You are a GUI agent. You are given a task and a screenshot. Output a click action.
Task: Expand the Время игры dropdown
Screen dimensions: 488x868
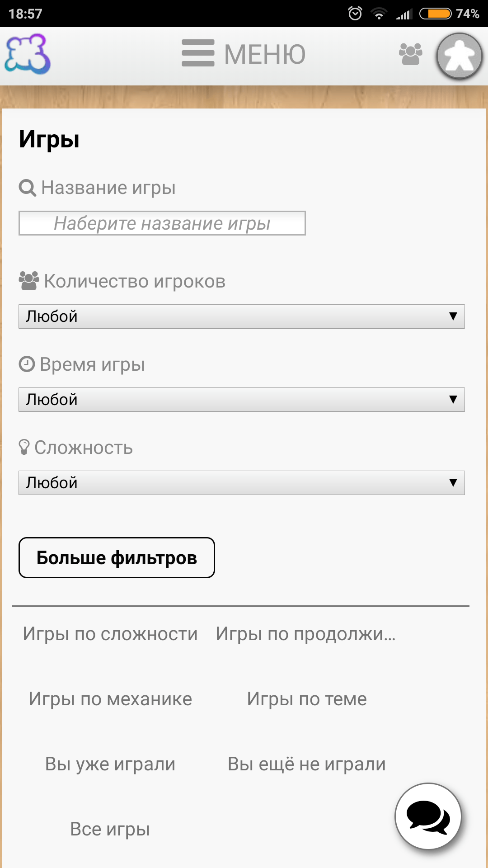(241, 400)
